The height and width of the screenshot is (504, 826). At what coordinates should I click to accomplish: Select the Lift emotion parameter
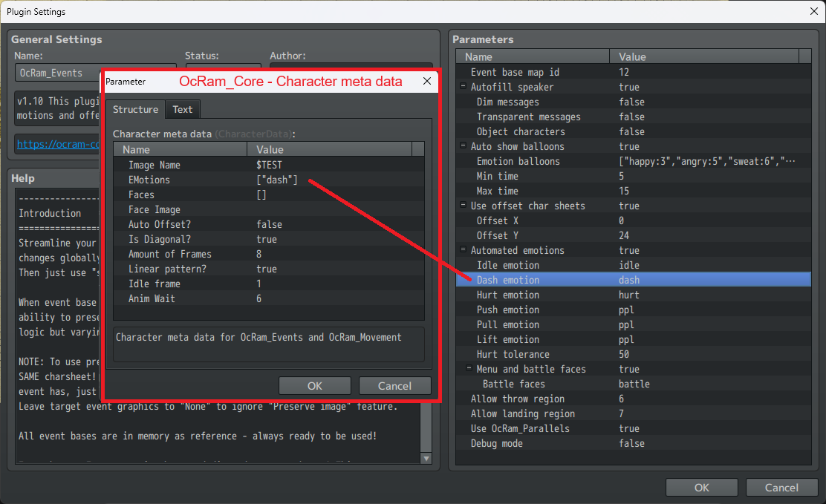pyautogui.click(x=633, y=339)
